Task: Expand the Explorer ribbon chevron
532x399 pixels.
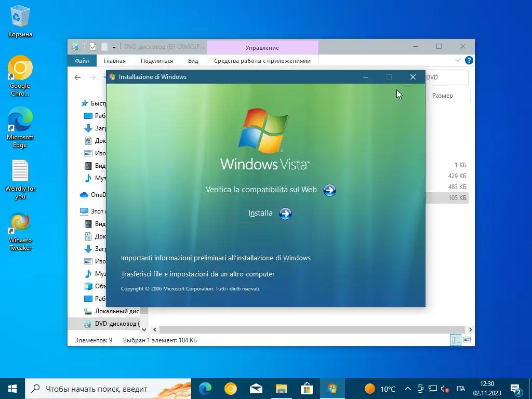Action: click(457, 60)
